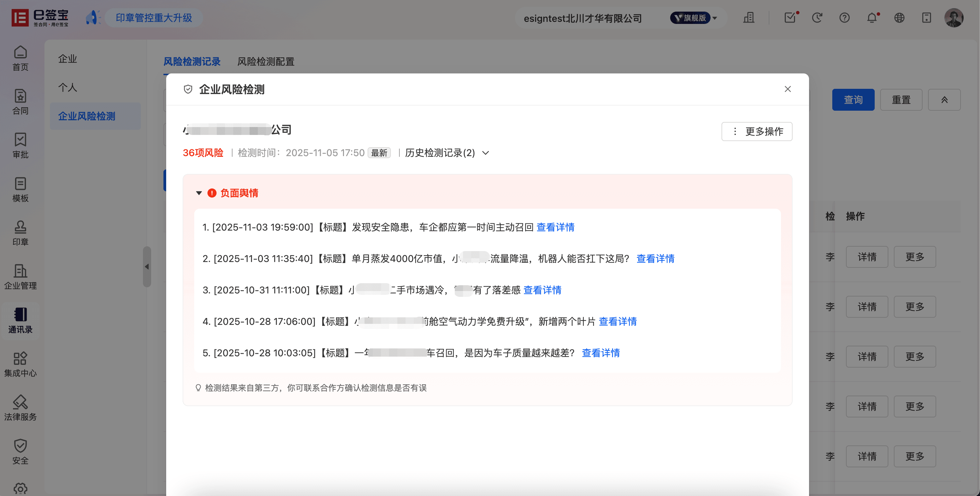Click the fifth row 更多 button
Image resolution: width=980 pixels, height=496 pixels.
click(x=915, y=456)
